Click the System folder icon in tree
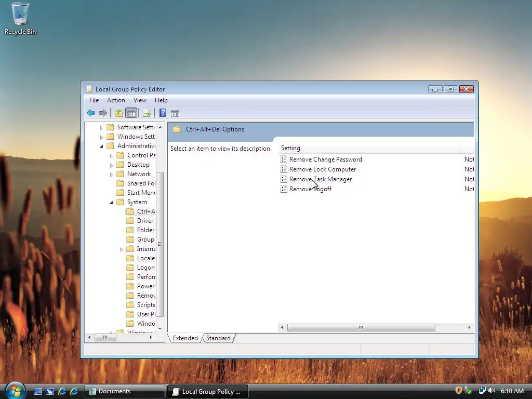This screenshot has height=399, width=532. point(120,202)
